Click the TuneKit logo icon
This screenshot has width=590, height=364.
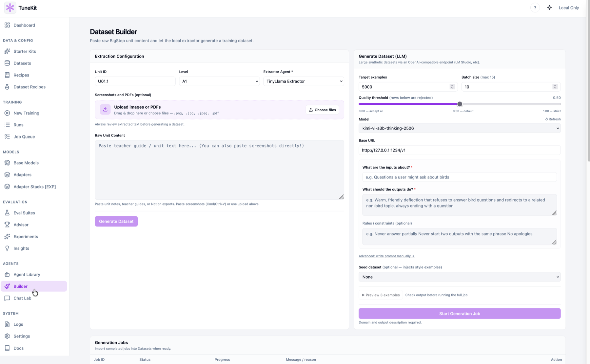pyautogui.click(x=10, y=8)
